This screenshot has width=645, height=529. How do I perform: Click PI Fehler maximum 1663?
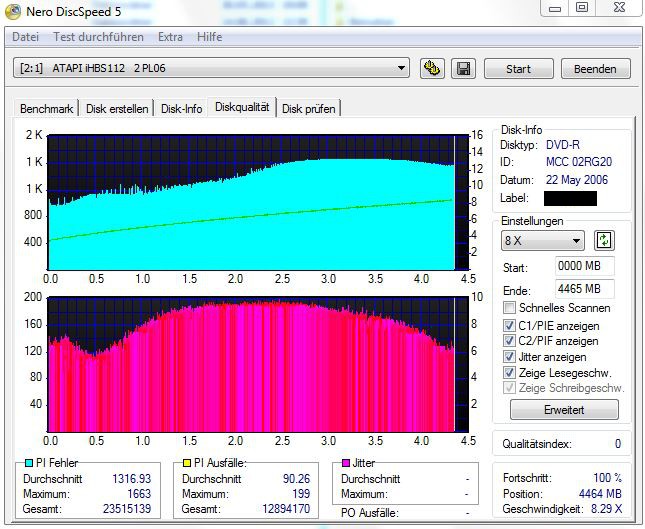pyautogui.click(x=139, y=494)
